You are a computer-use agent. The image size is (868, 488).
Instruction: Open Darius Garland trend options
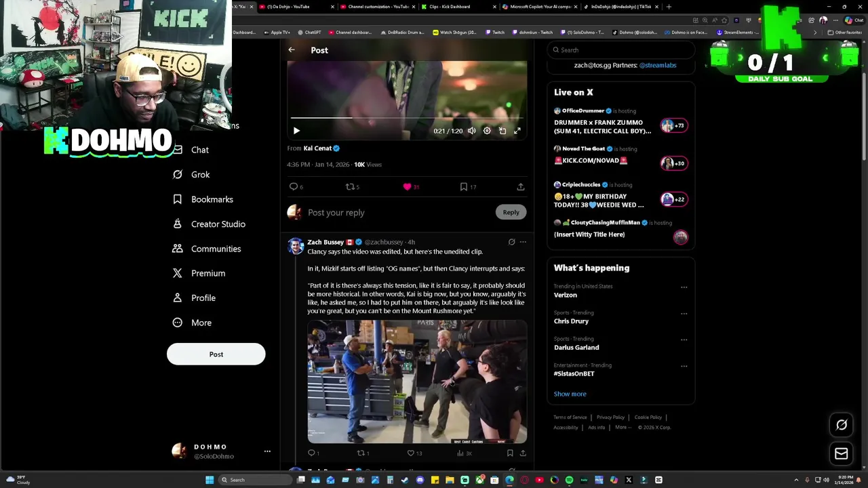(x=684, y=340)
